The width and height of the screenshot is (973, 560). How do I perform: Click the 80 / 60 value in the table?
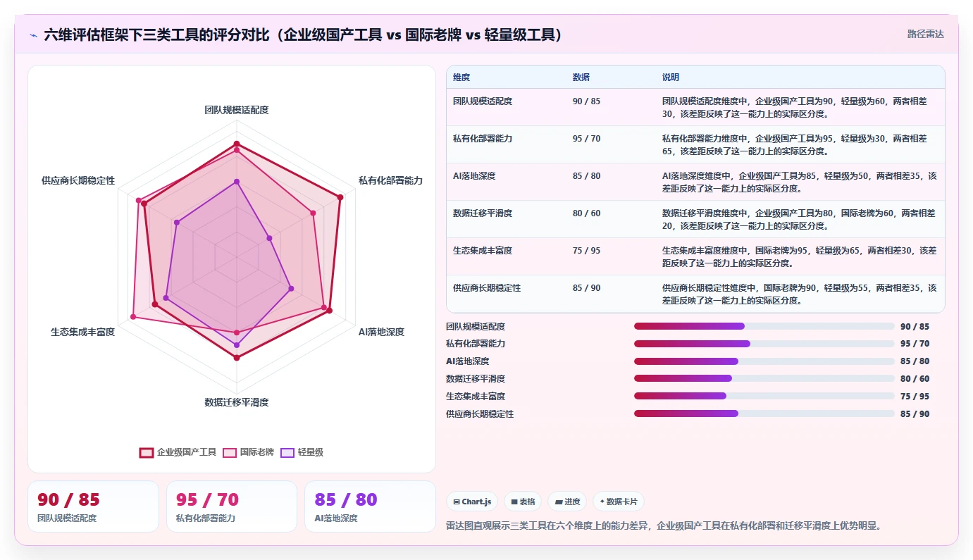[587, 213]
